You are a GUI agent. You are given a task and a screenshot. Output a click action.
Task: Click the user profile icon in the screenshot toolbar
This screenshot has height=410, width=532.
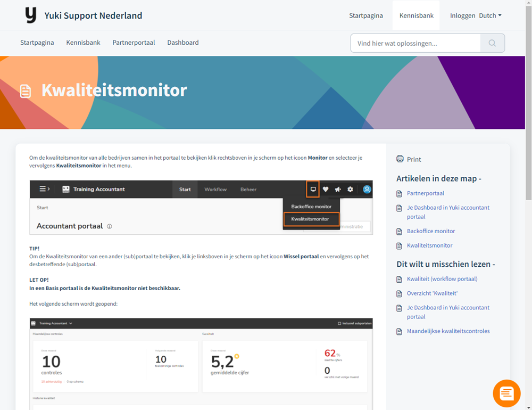(x=367, y=189)
